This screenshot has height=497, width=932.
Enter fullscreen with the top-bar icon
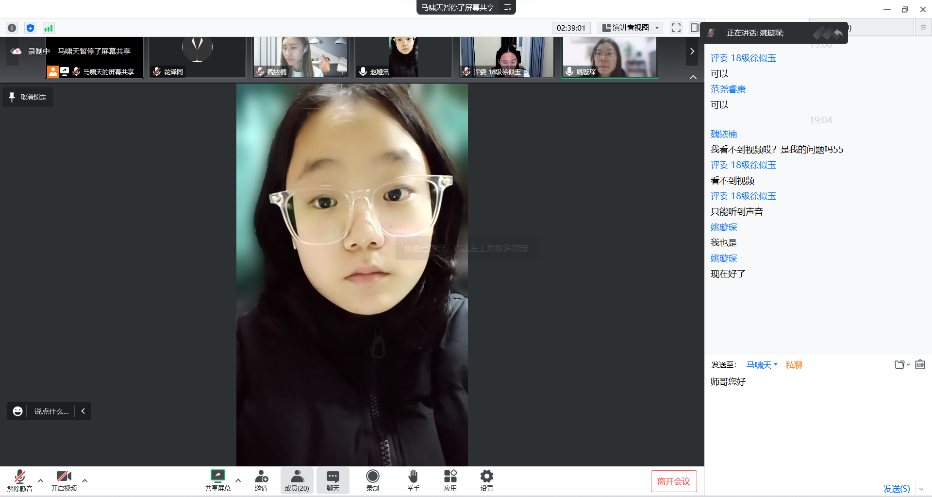click(x=676, y=28)
